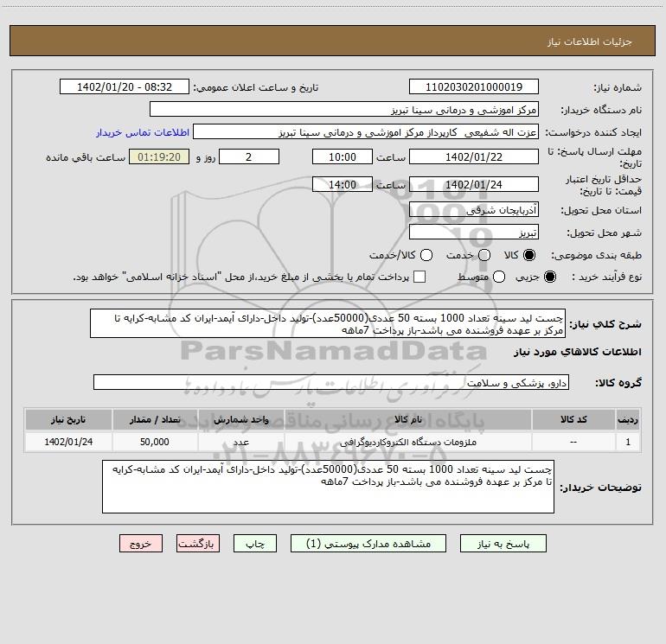Screen dimensions: 666x644
Task: Click the table date cell 1402/01/24
Action: coord(68,442)
